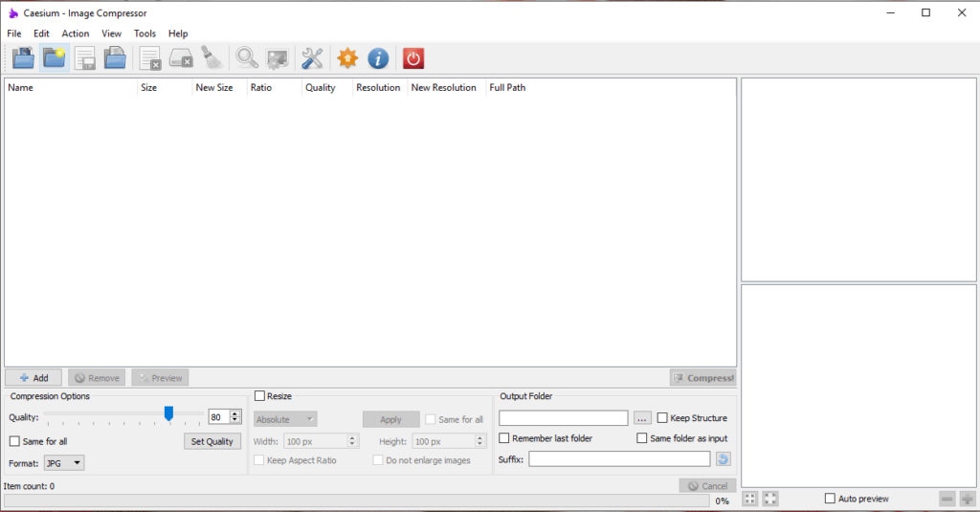Sort by Size column header
Screen dimensions: 980x512
[x=165, y=87]
